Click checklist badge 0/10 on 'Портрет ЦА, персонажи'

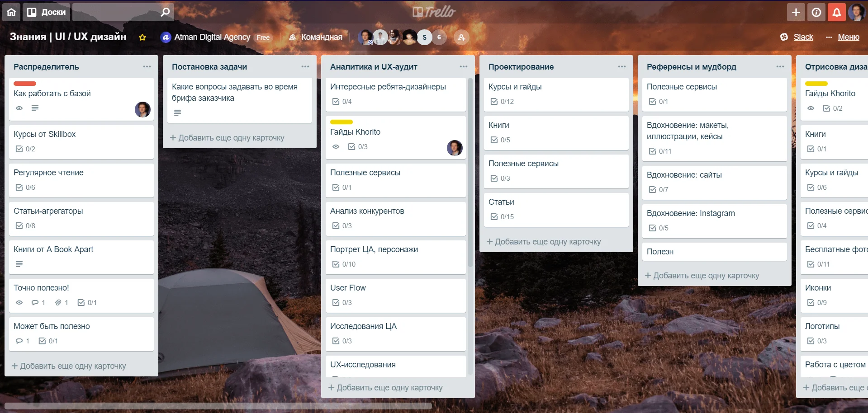[344, 264]
